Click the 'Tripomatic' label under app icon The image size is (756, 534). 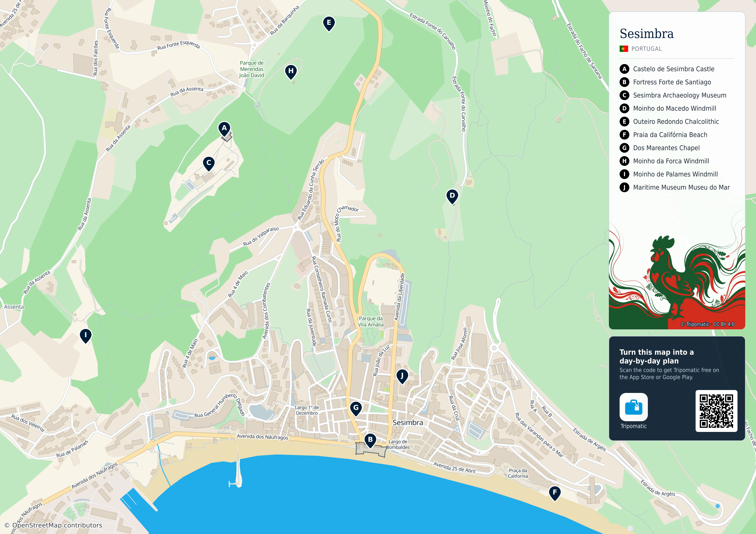point(633,426)
